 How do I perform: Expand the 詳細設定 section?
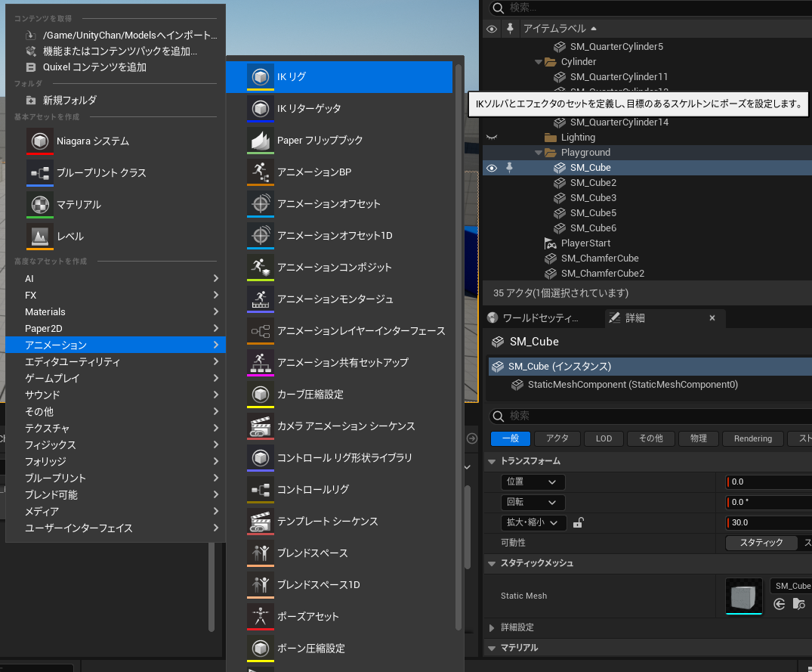[492, 627]
